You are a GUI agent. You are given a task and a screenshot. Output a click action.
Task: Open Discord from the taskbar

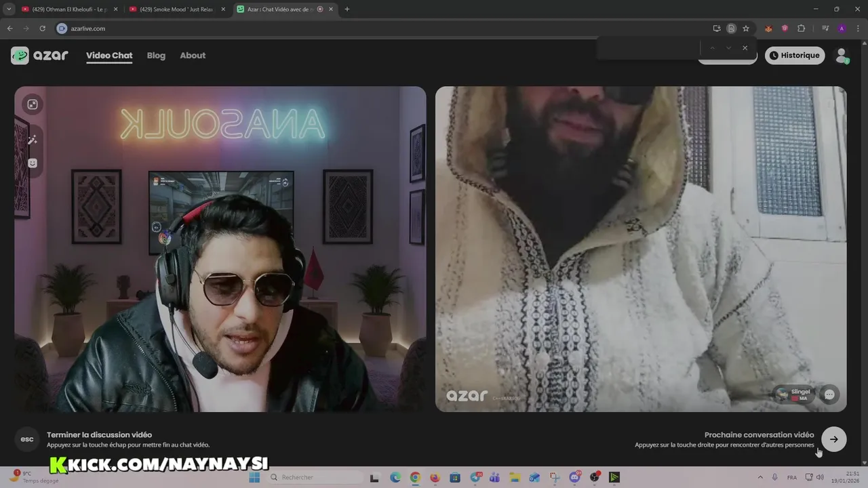(575, 477)
